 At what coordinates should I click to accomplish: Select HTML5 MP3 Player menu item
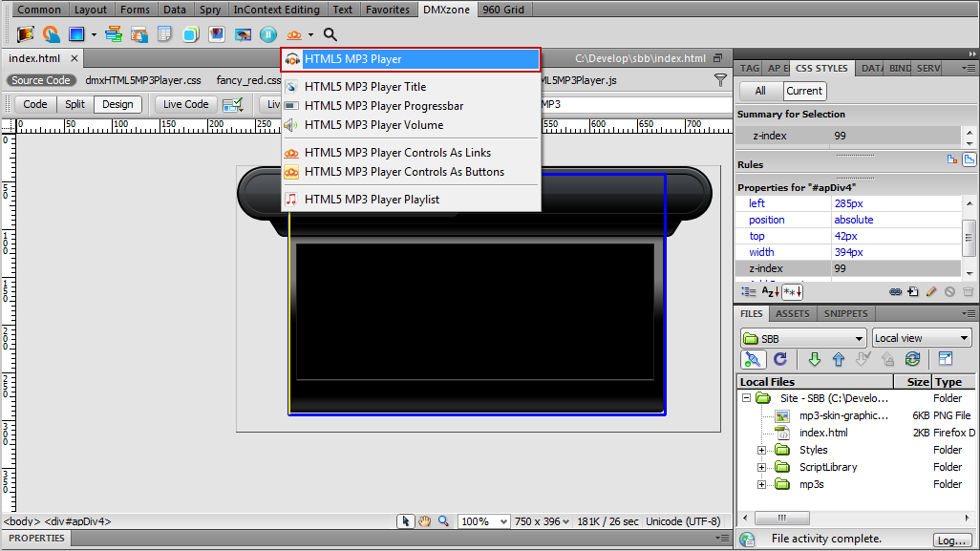[411, 59]
